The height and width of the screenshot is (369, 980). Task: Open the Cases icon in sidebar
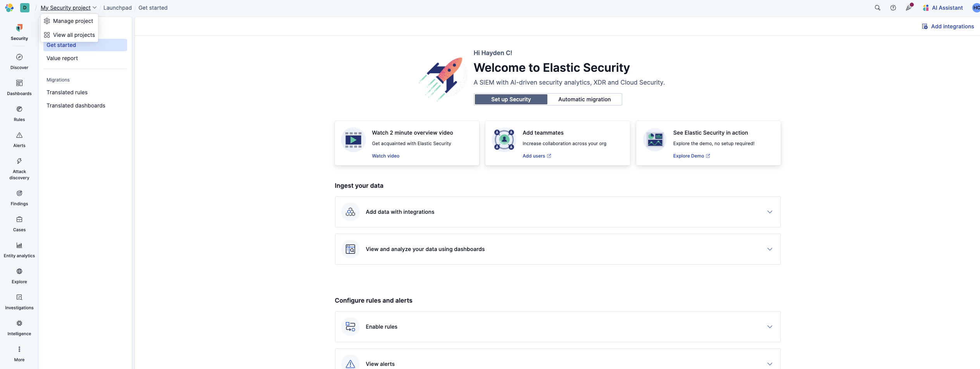coord(19,223)
